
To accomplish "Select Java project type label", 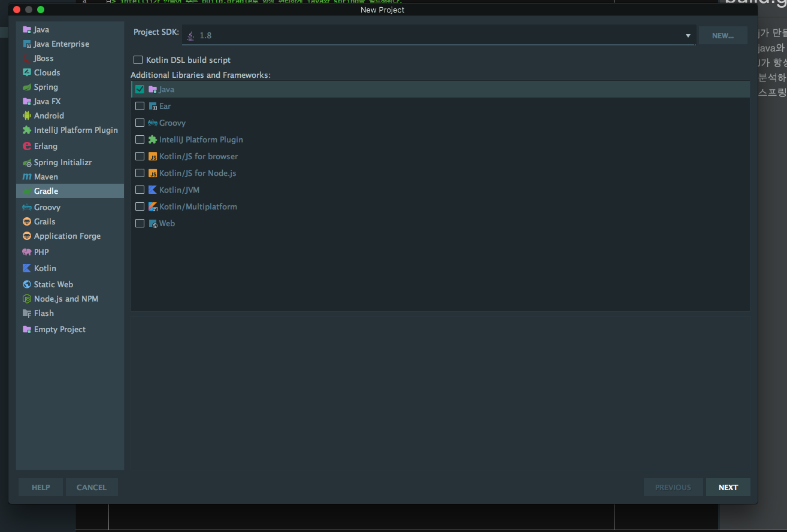I will coord(41,29).
